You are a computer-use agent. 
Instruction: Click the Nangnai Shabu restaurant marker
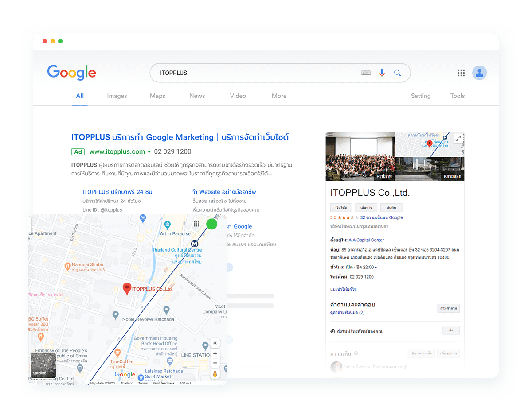tap(67, 267)
